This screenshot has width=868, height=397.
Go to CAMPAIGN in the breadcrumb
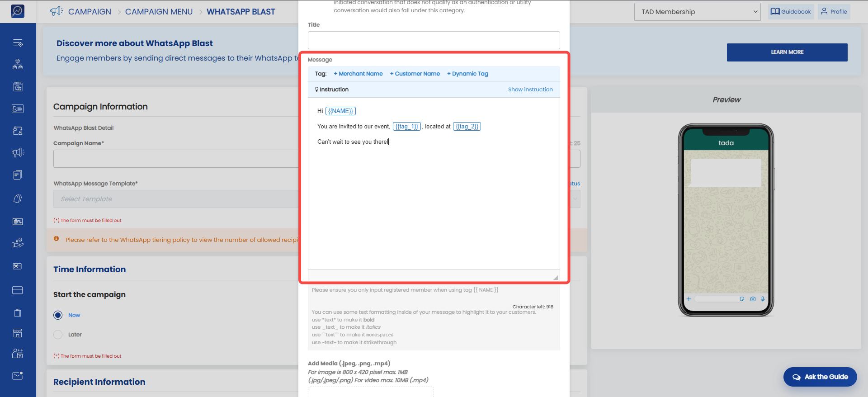[x=90, y=12]
